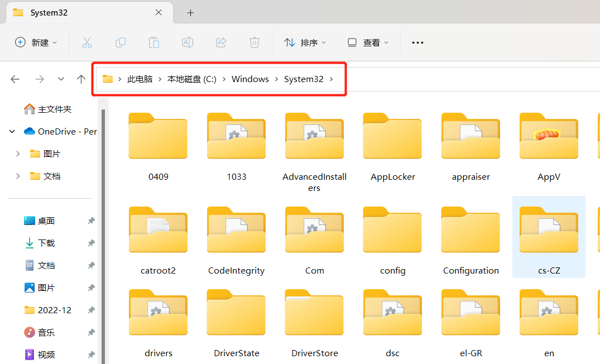This screenshot has width=600, height=364.
Task: Select the CodeIntegrity folder
Action: (x=236, y=241)
